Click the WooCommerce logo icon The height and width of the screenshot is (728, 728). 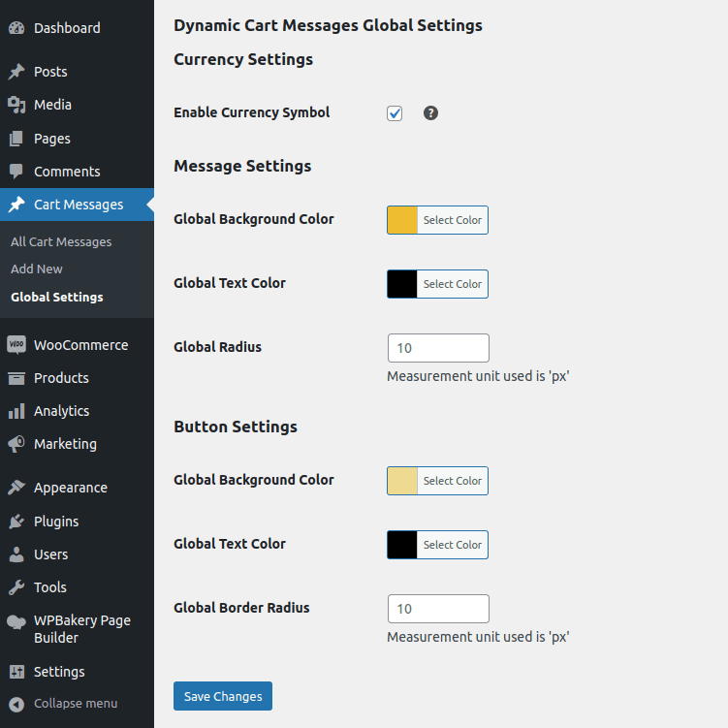(x=16, y=345)
